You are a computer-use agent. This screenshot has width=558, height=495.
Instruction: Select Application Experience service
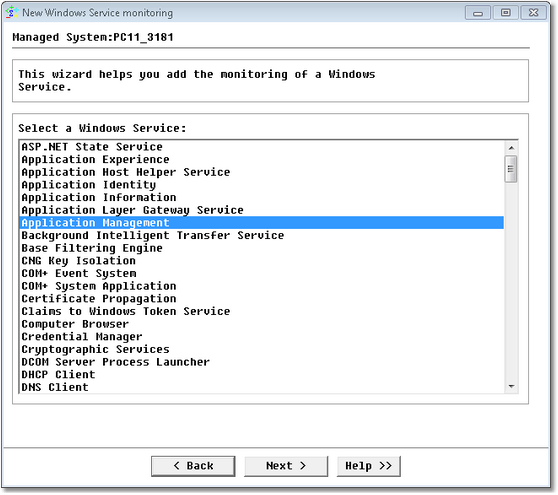click(262, 159)
